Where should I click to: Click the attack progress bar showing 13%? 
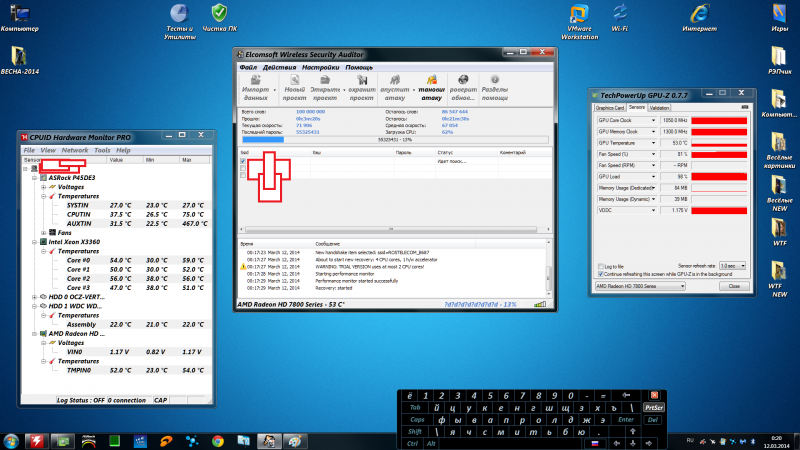point(395,139)
